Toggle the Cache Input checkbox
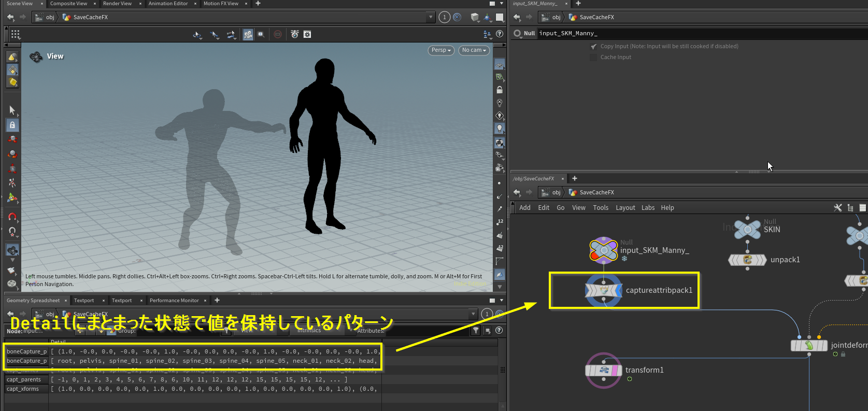 (593, 57)
